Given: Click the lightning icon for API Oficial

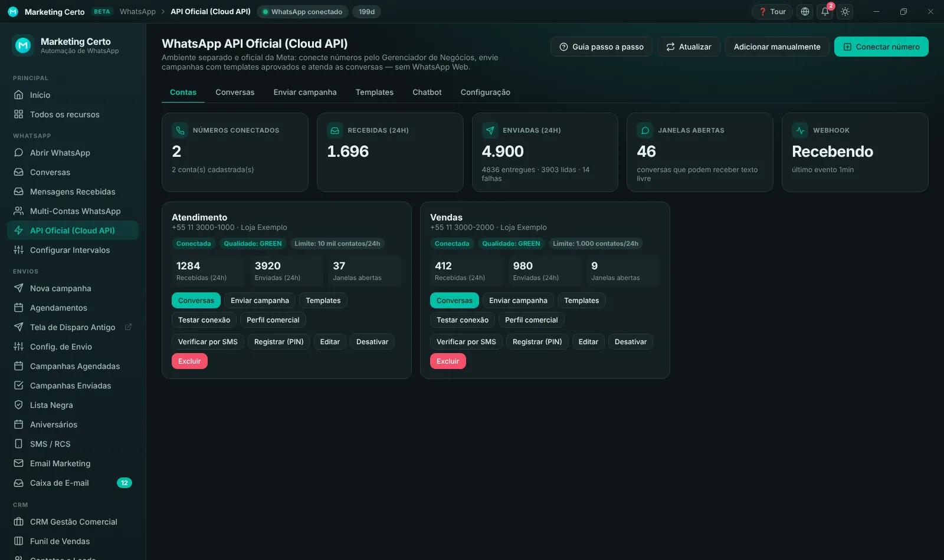Looking at the screenshot, I should tap(18, 230).
